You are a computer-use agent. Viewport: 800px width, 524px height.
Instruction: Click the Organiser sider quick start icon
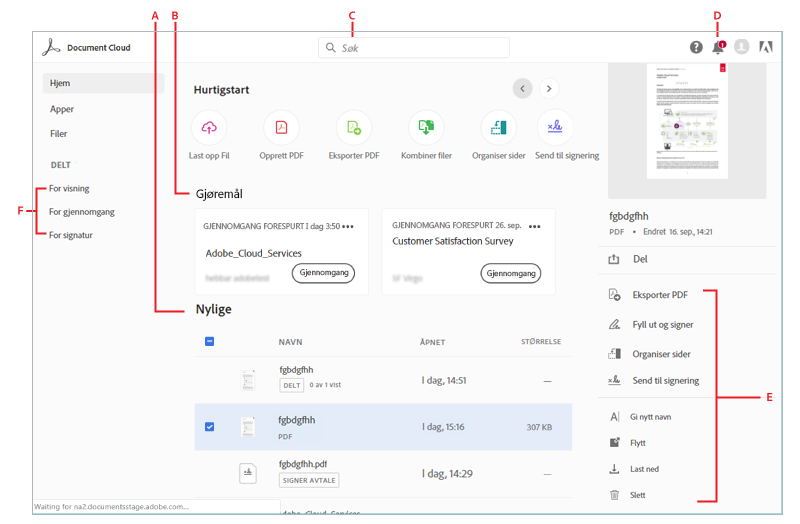click(499, 128)
